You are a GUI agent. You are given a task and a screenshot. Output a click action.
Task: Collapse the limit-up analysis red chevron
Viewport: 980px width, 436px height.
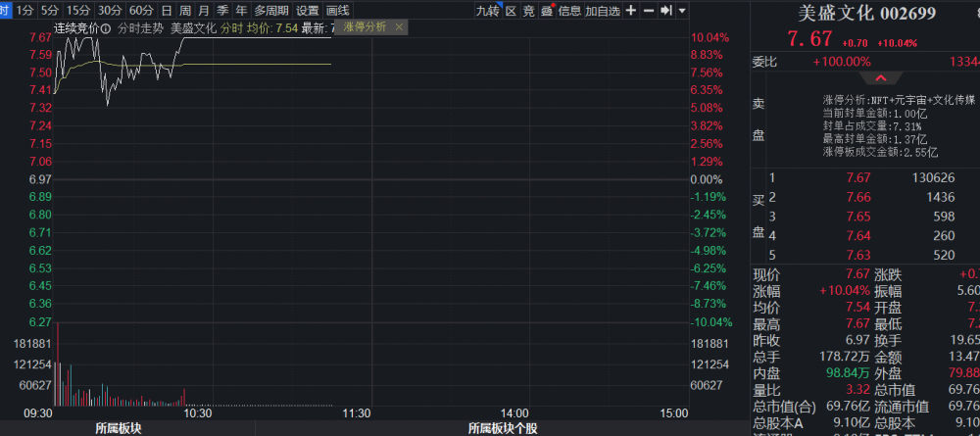tap(881, 78)
